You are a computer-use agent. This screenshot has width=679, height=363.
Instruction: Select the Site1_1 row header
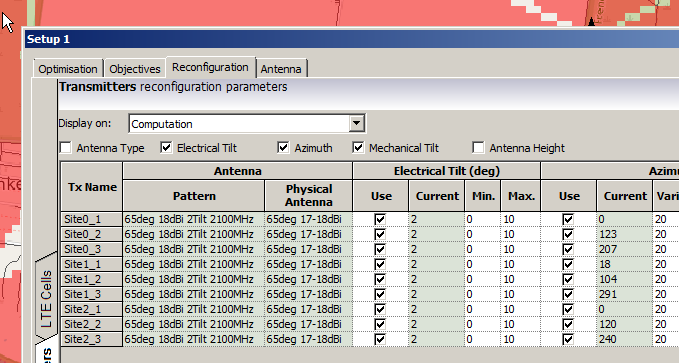pos(91,264)
